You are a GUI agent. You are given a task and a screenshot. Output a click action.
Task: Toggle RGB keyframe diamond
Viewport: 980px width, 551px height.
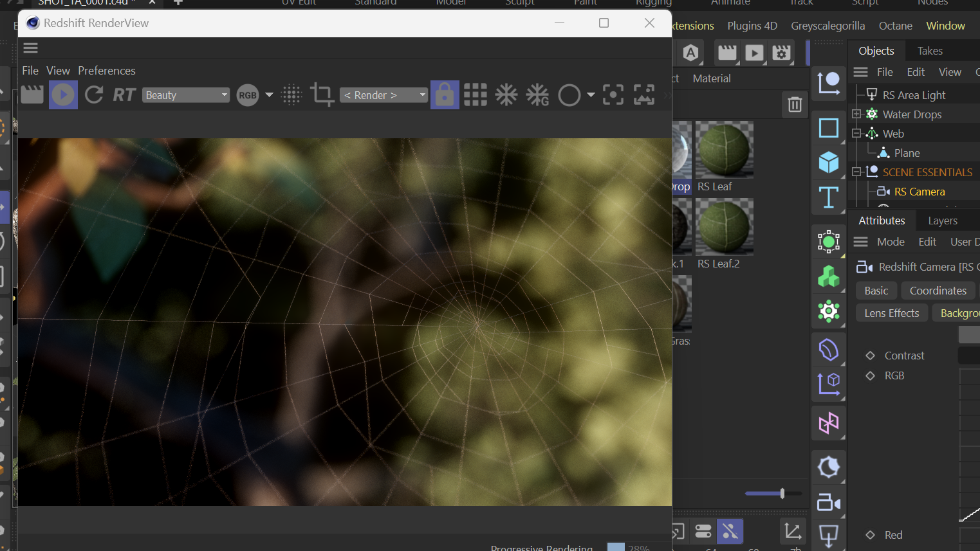pyautogui.click(x=871, y=375)
